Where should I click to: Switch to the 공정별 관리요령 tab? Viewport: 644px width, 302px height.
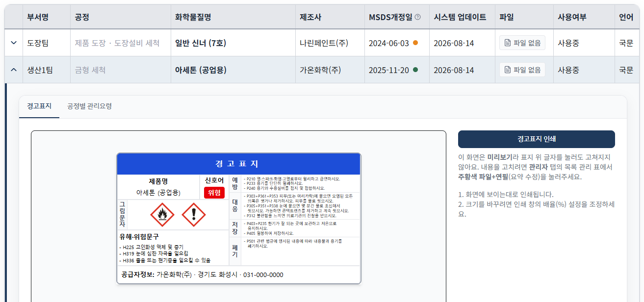(x=89, y=106)
